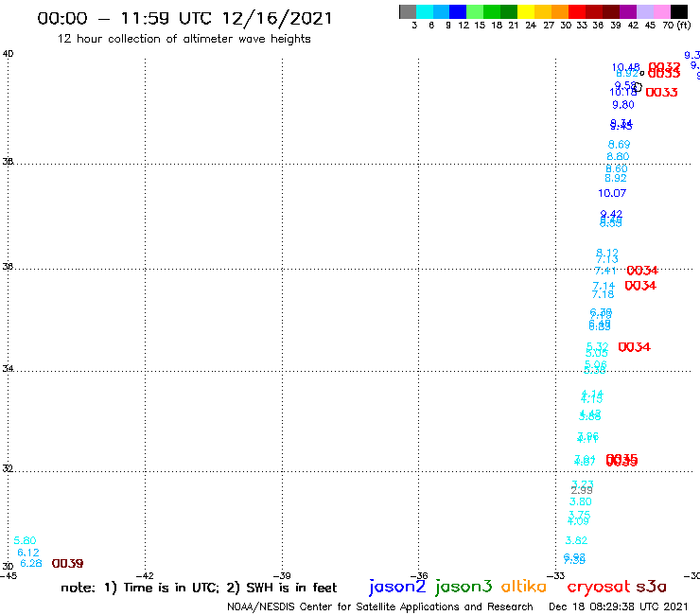Viewport: 700px width, 615px height.
Task: Click the wave height value 5.60
Action: [x=25, y=541]
